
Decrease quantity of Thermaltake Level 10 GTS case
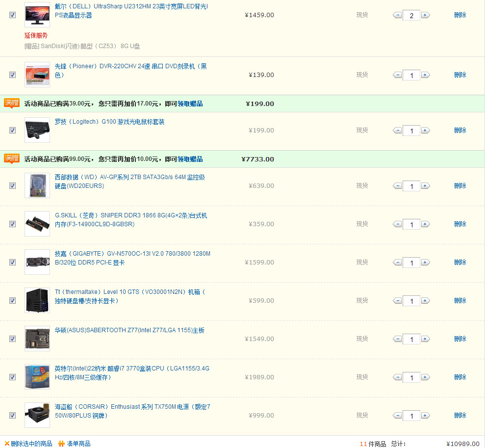click(x=397, y=300)
